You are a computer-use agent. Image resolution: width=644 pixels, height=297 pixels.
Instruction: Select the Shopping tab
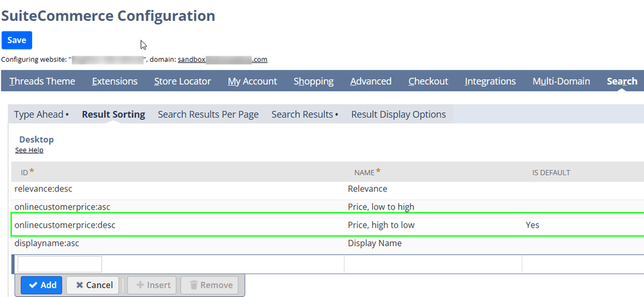tap(313, 81)
